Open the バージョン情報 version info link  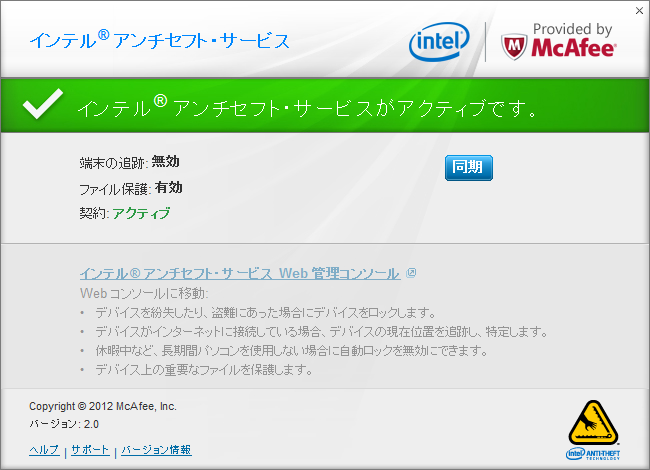[x=156, y=450]
